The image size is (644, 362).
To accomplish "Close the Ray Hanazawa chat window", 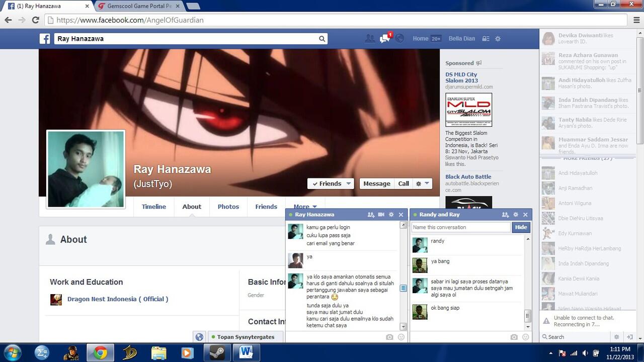I will 401,215.
